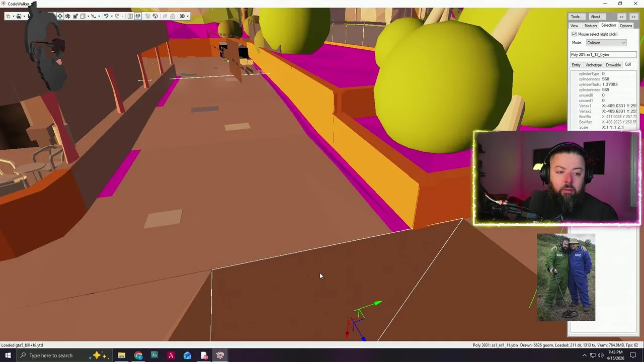Viewport: 644px width, 362px height.
Task: Select the Coll sub-tab
Action: [628, 64]
